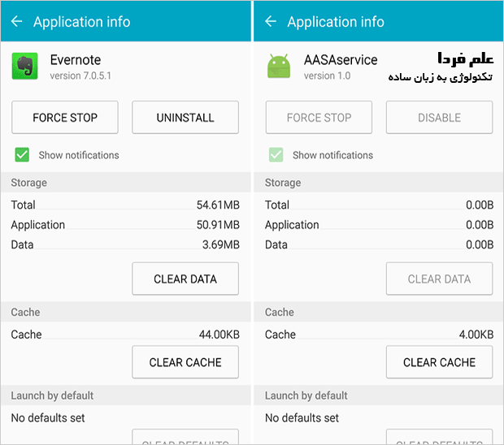Tap back arrow in Evernote Application info
The height and width of the screenshot is (445, 504).
[x=16, y=21]
